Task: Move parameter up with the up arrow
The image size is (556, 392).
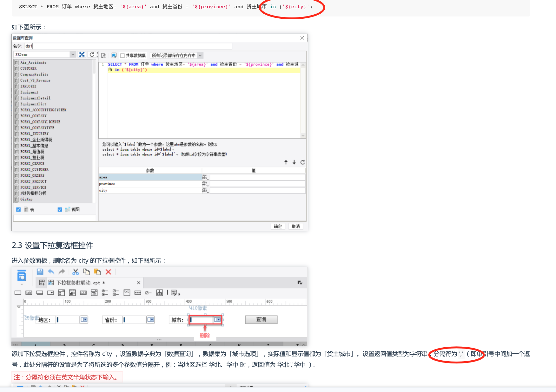Action: (x=286, y=162)
